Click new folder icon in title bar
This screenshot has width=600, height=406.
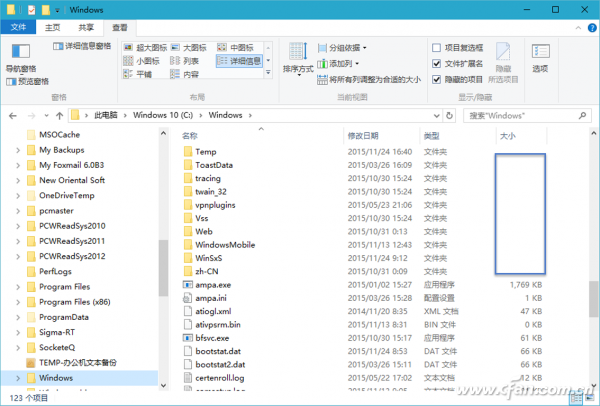pos(46,10)
